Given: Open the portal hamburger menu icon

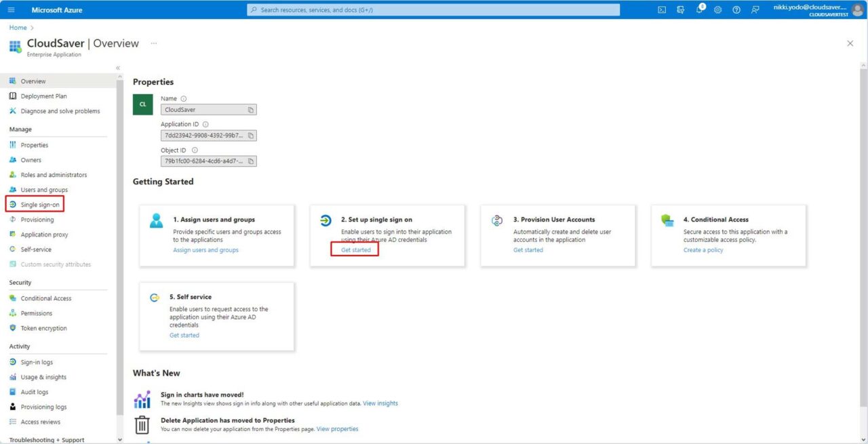Looking at the screenshot, I should [9, 9].
